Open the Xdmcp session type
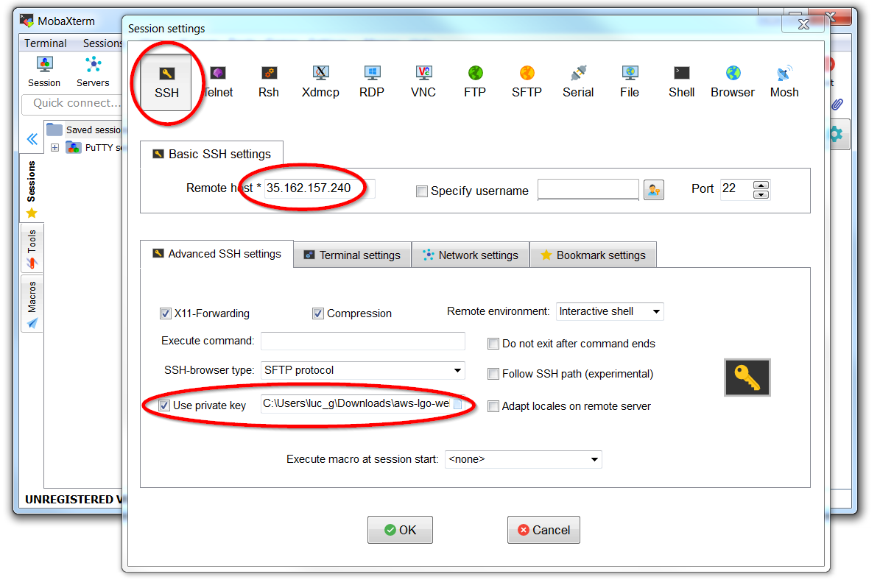This screenshot has height=588, width=880. [x=320, y=79]
